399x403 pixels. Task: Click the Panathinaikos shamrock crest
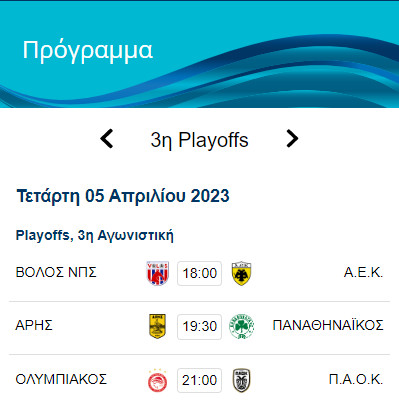[242, 326]
